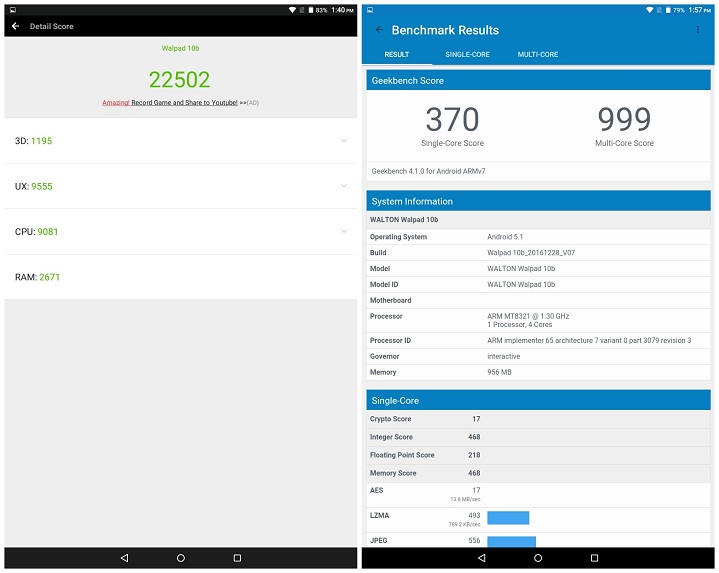
Task: Tap Geekbench 4.1.0 for Android ARMv7 text
Action: click(x=428, y=171)
